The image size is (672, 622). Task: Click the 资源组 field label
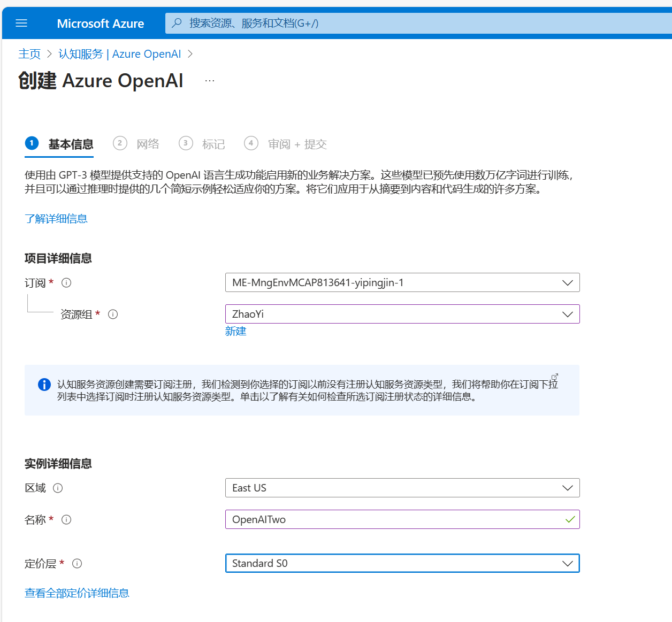pos(77,314)
